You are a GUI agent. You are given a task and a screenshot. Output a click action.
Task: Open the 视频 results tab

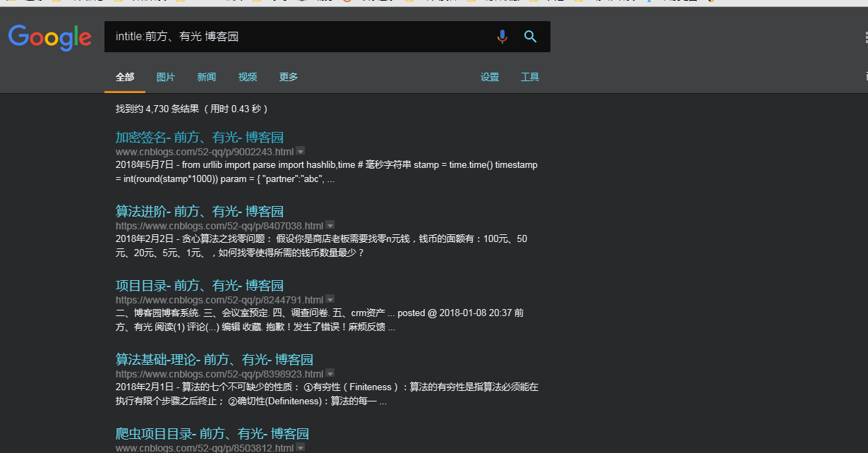[248, 77]
